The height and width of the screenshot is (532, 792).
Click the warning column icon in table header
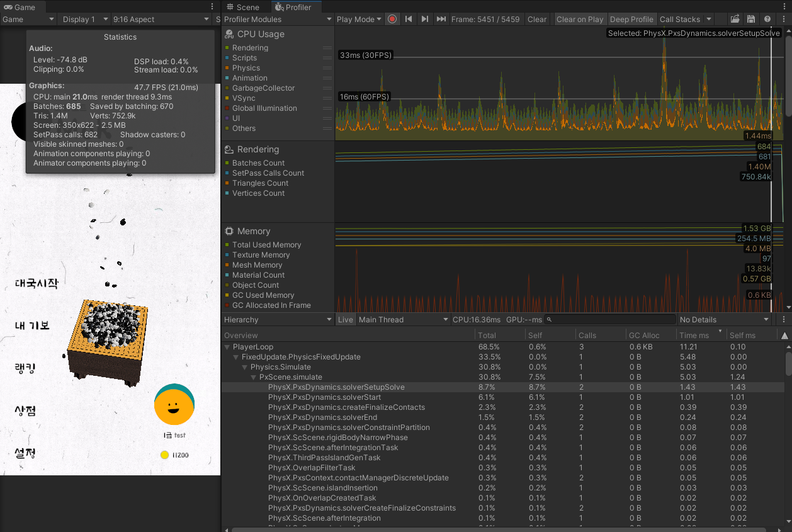pos(784,336)
